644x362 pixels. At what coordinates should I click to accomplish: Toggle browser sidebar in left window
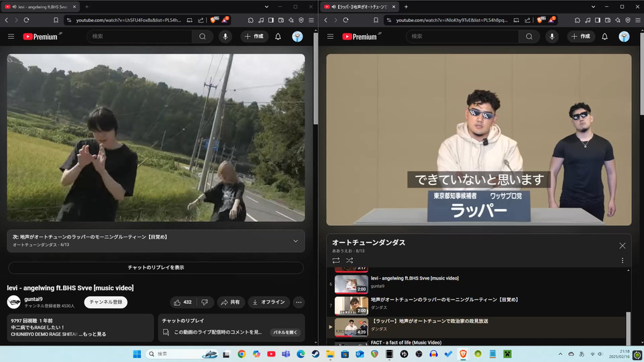tap(271, 19)
